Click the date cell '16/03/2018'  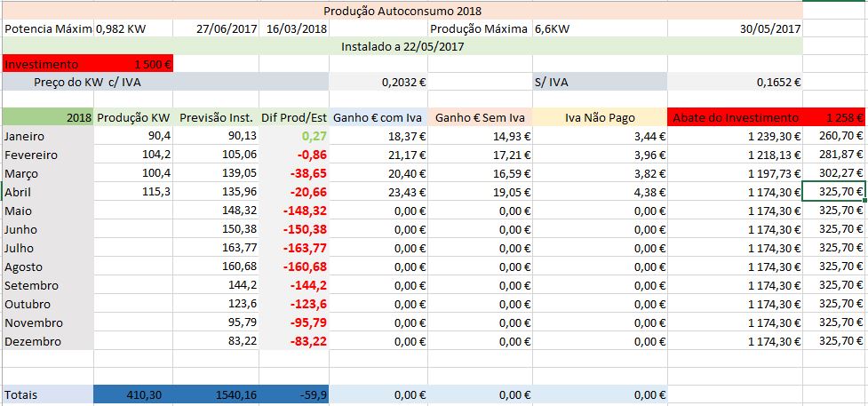(x=294, y=28)
